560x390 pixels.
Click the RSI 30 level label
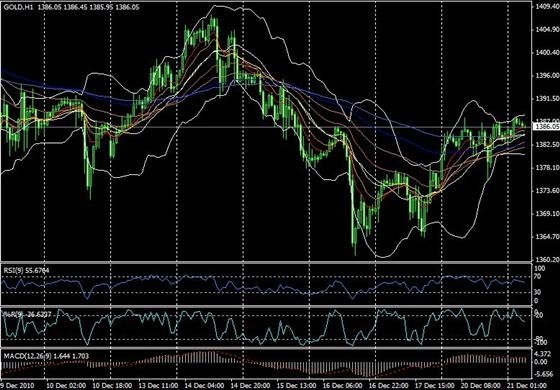539,292
